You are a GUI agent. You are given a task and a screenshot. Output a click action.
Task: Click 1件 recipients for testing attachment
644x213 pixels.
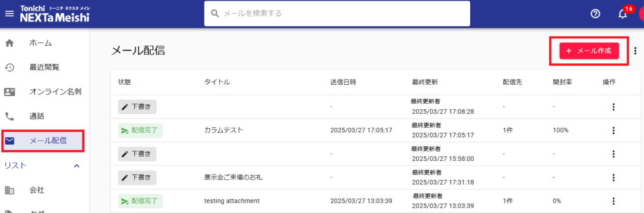(x=507, y=201)
